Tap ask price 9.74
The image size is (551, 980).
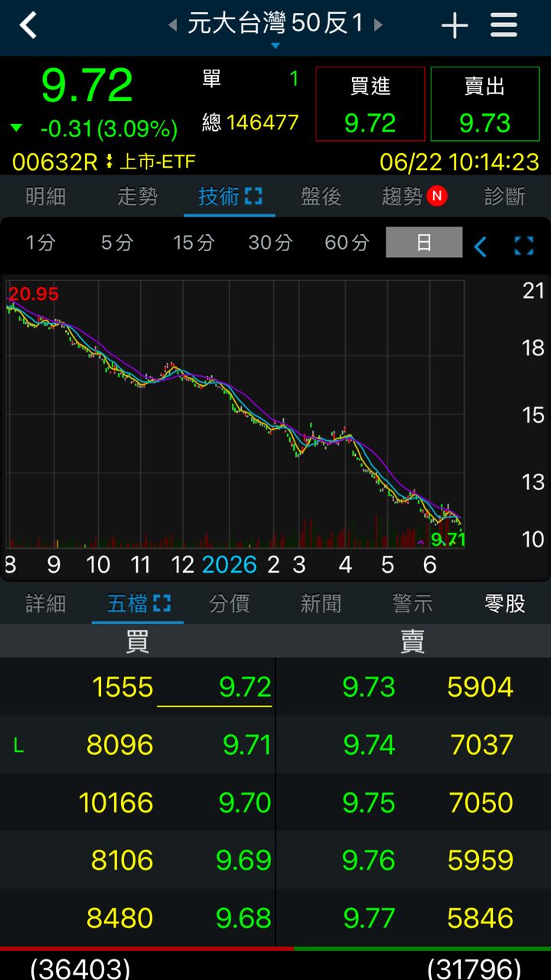(369, 745)
